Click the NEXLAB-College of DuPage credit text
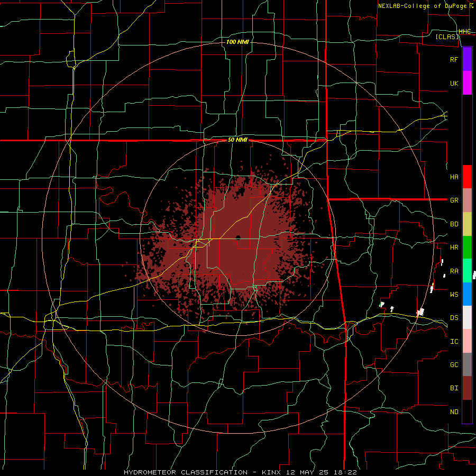 pyautogui.click(x=423, y=6)
